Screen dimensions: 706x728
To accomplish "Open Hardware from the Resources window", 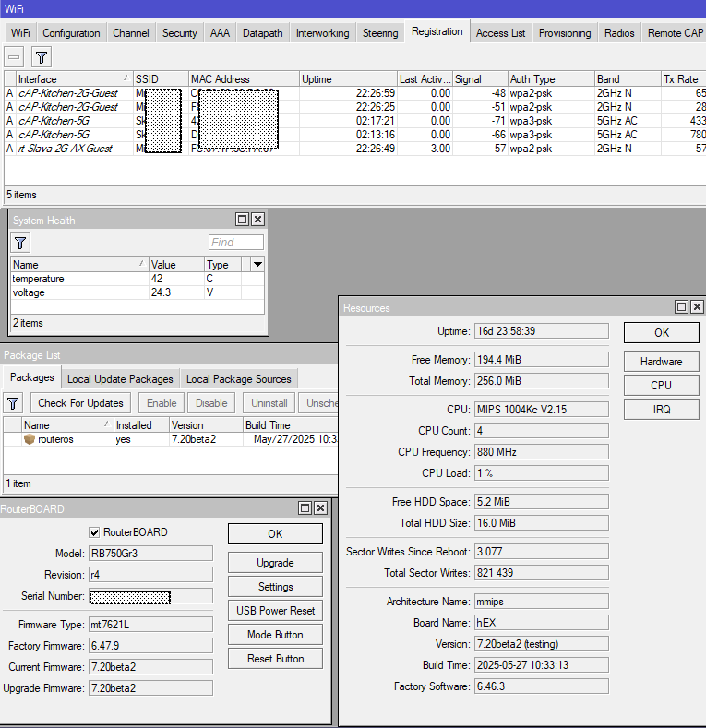I will click(x=661, y=362).
